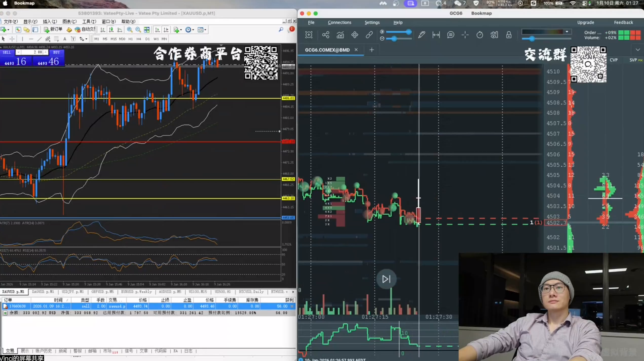Expand the chevron at Bookmap's right panel
This screenshot has width=644, height=361.
pos(638,50)
